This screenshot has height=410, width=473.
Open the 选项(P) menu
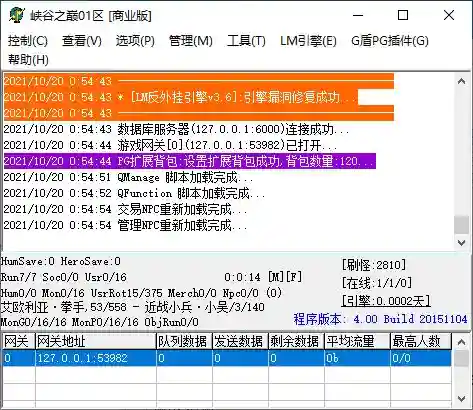(x=135, y=41)
